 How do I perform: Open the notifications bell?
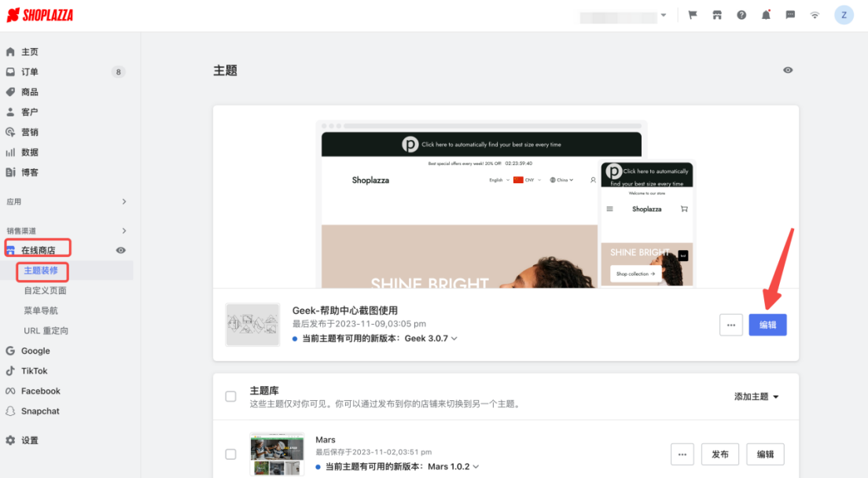point(766,15)
